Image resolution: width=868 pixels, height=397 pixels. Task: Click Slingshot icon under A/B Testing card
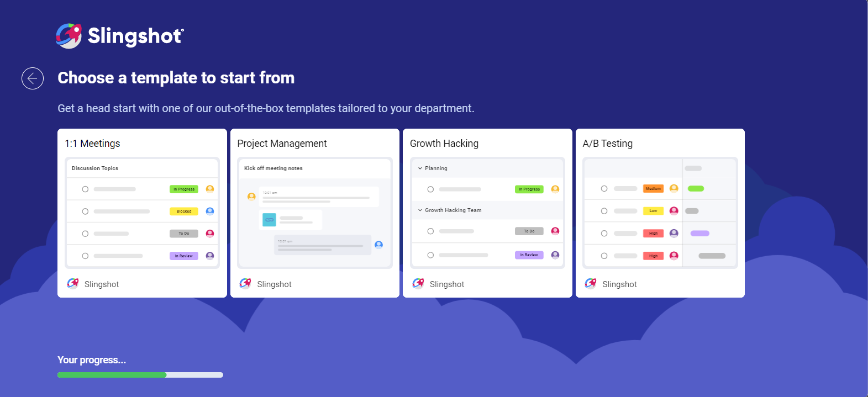point(591,284)
